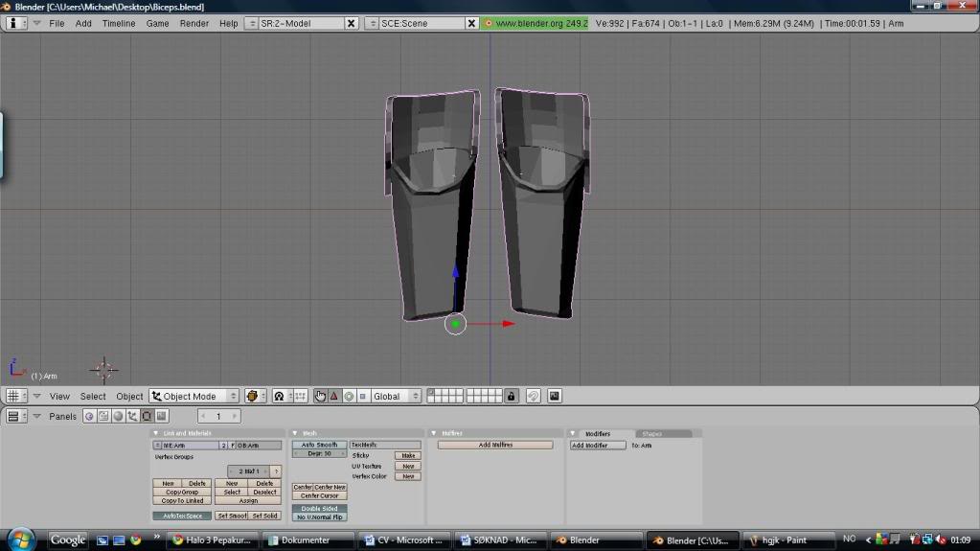Click New next to UV Texture
Screen dimensions: 980x551
point(407,466)
